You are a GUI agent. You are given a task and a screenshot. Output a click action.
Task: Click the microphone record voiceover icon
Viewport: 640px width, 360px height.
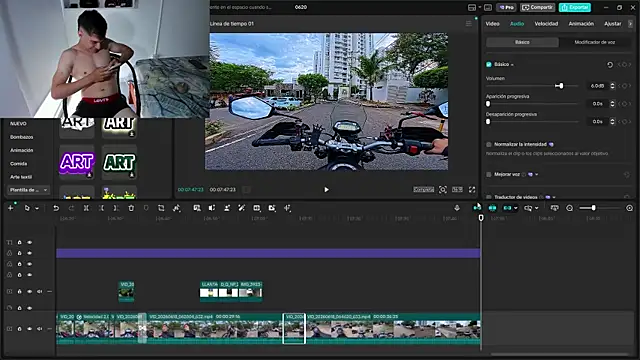tap(457, 208)
